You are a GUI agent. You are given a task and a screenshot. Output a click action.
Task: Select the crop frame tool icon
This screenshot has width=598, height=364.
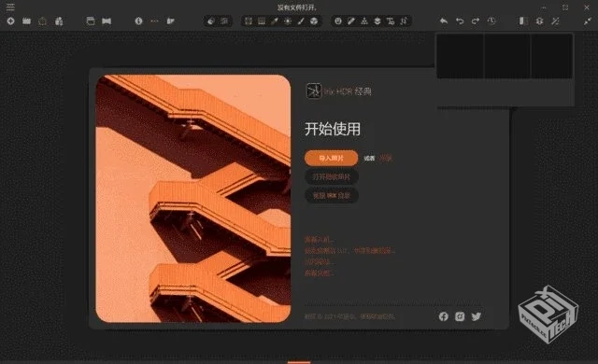pos(249,21)
